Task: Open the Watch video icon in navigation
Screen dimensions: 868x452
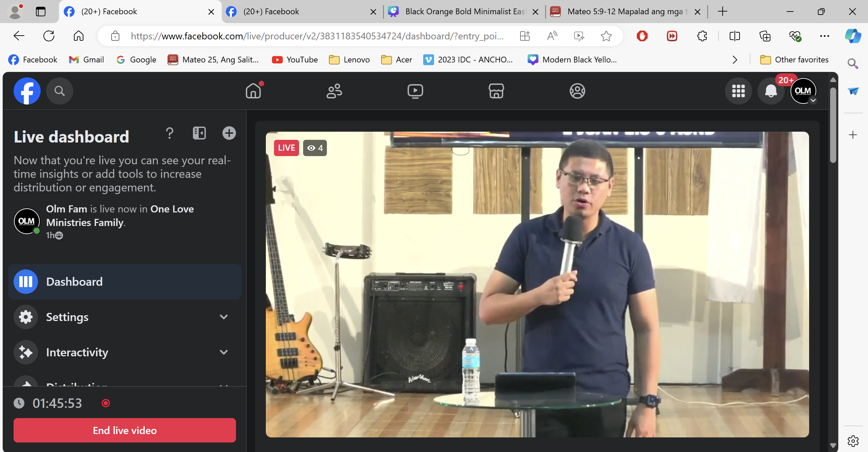Action: pyautogui.click(x=415, y=91)
